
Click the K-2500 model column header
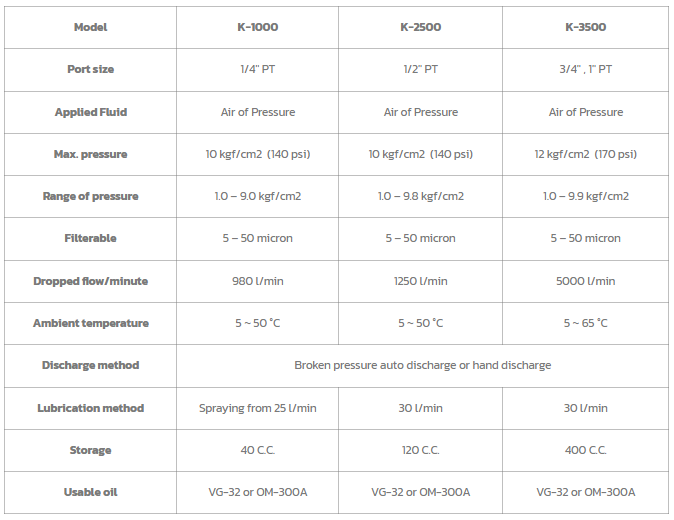420,27
